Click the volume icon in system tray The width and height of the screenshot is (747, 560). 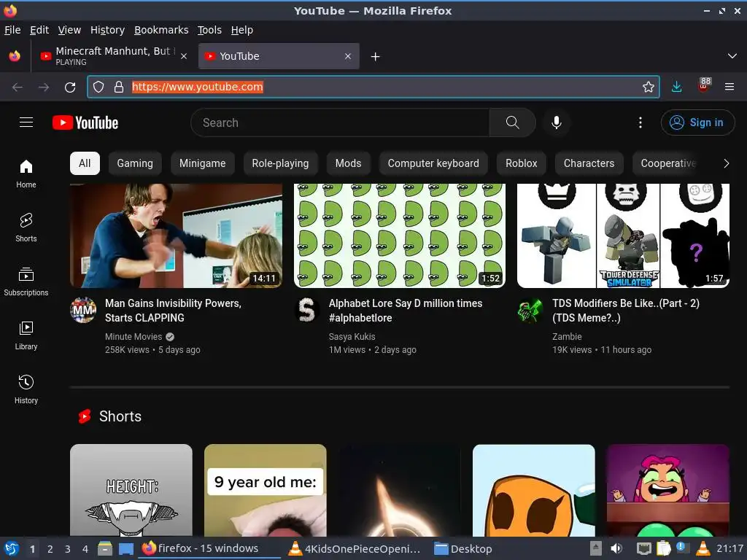point(616,548)
